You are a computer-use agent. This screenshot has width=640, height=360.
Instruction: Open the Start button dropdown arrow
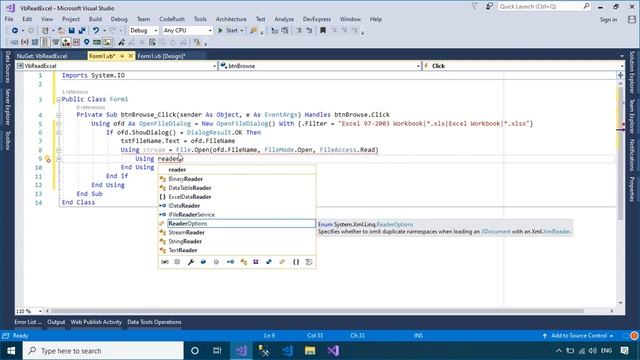point(242,31)
